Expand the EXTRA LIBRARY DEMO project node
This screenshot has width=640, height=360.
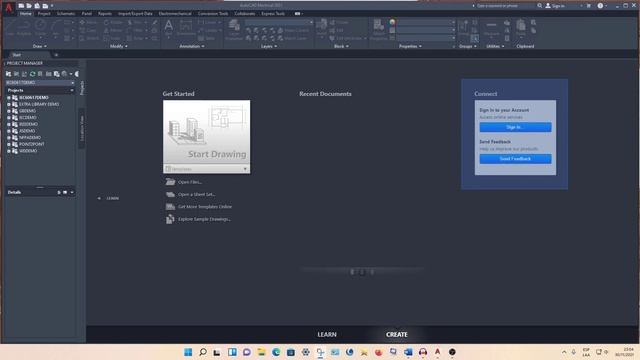point(9,104)
